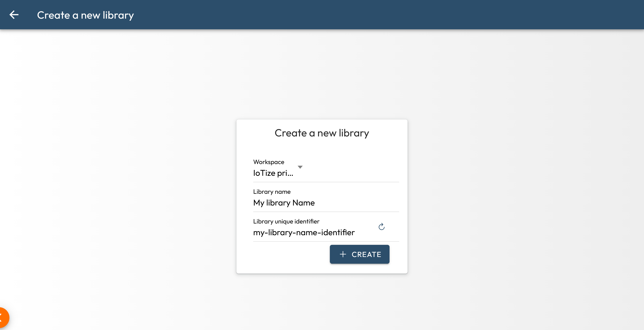The image size is (644, 330).
Task: Expand the Workspace dropdown arrow
Action: pyautogui.click(x=300, y=167)
